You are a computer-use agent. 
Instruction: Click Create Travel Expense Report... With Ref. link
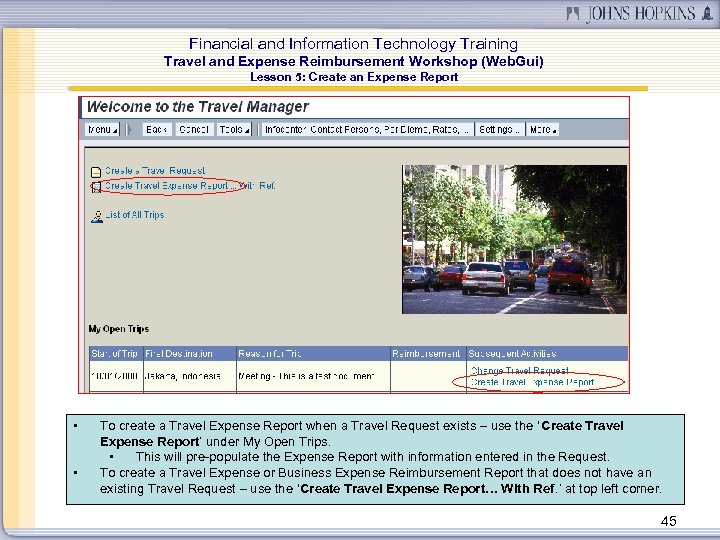[190, 186]
